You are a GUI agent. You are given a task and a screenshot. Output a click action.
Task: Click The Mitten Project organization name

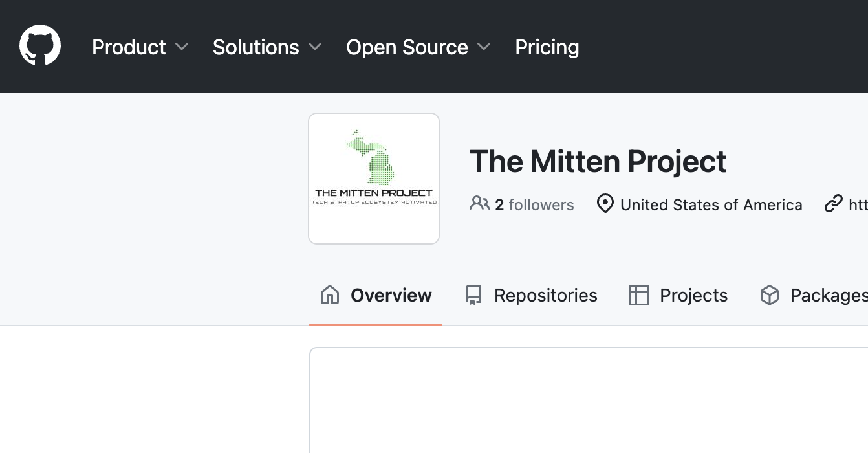[x=598, y=161]
